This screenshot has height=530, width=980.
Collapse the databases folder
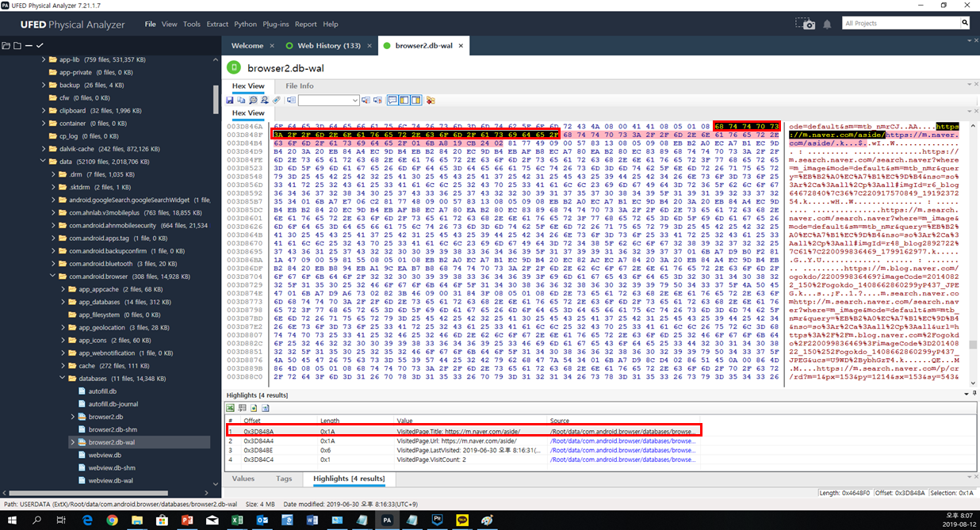click(63, 379)
